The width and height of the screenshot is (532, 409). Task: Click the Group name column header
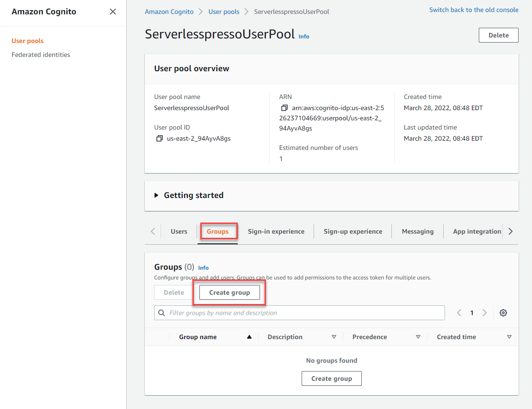(x=198, y=337)
